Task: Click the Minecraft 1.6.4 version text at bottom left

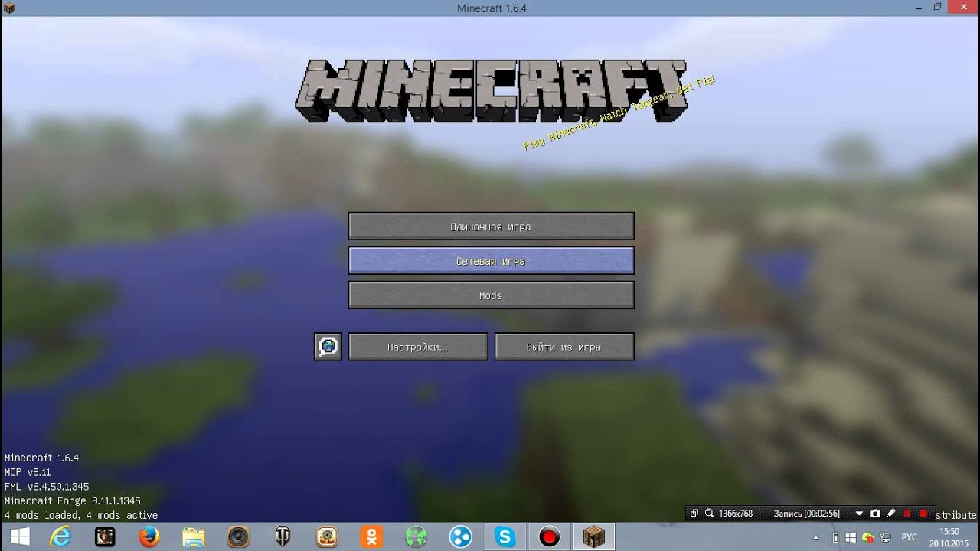Action: point(41,458)
